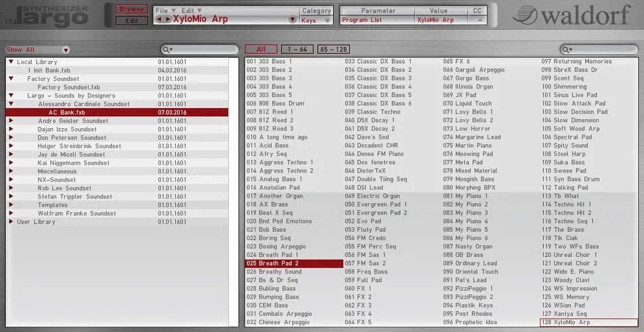Screen dimensions: 644x332
Task: Select program 122 Wide E. Piano
Action: point(590,272)
